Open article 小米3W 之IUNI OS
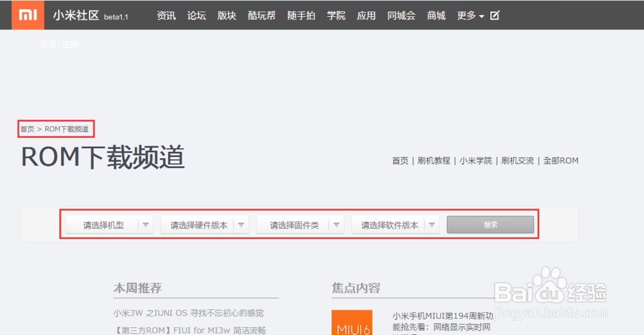 (x=189, y=313)
